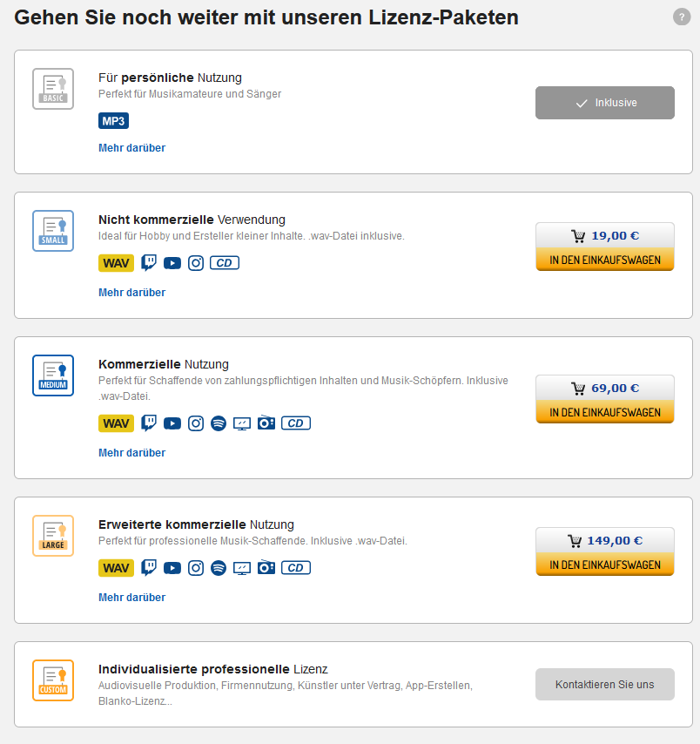Click the Kontaktieren Sie uns button
This screenshot has width=700, height=744.
pyautogui.click(x=605, y=684)
